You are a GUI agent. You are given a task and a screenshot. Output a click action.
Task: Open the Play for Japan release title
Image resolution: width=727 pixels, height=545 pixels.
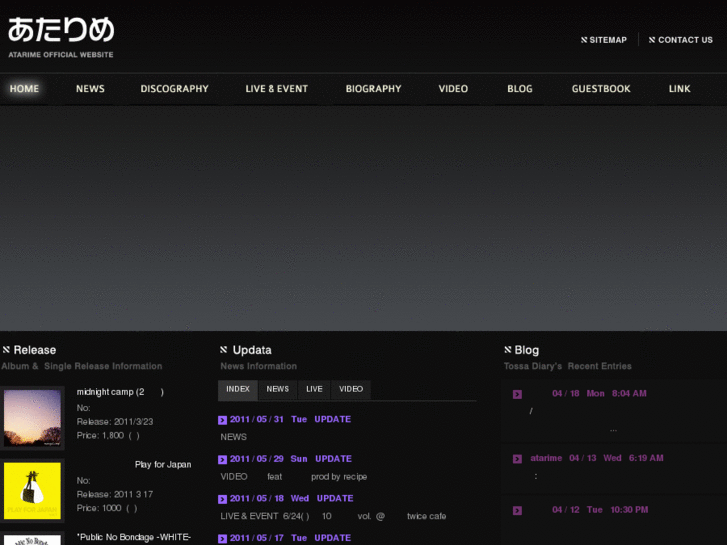(163, 464)
